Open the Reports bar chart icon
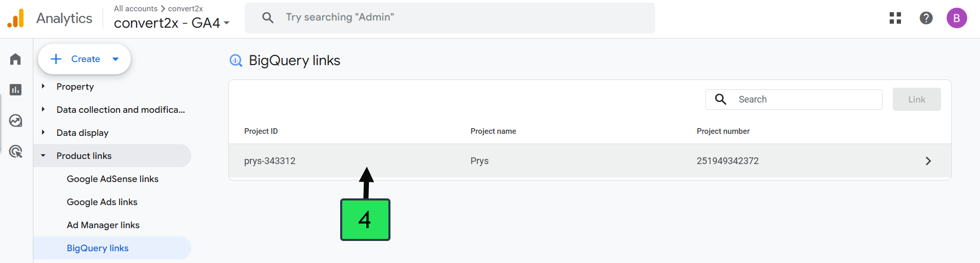Image resolution: width=980 pixels, height=263 pixels. (15, 90)
